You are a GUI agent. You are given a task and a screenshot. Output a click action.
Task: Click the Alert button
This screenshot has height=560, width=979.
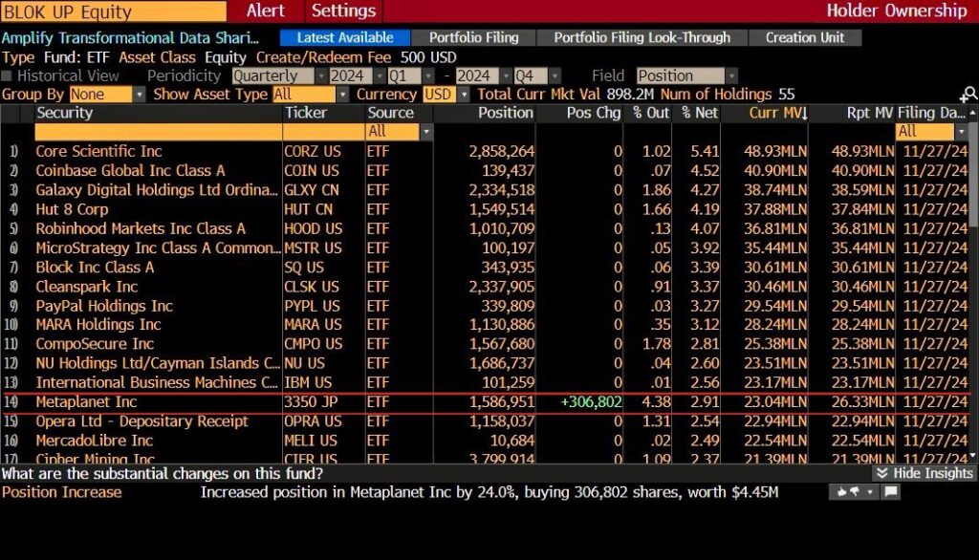(x=266, y=11)
